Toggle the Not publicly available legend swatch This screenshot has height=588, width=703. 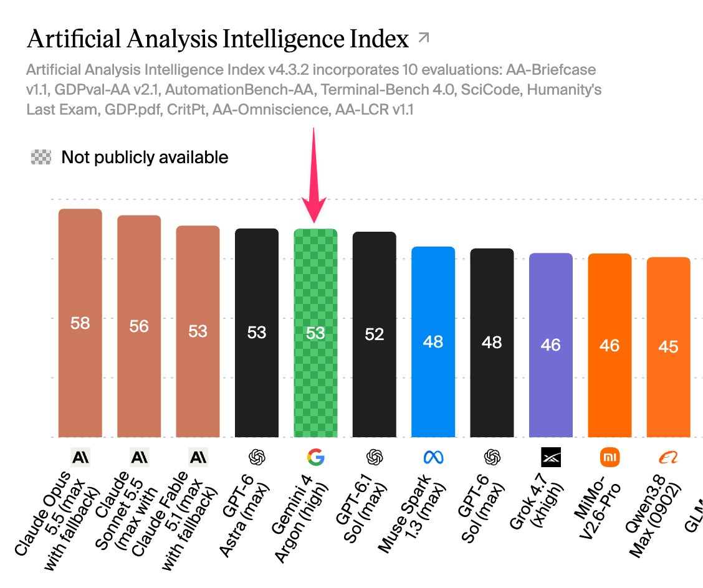[x=41, y=158]
